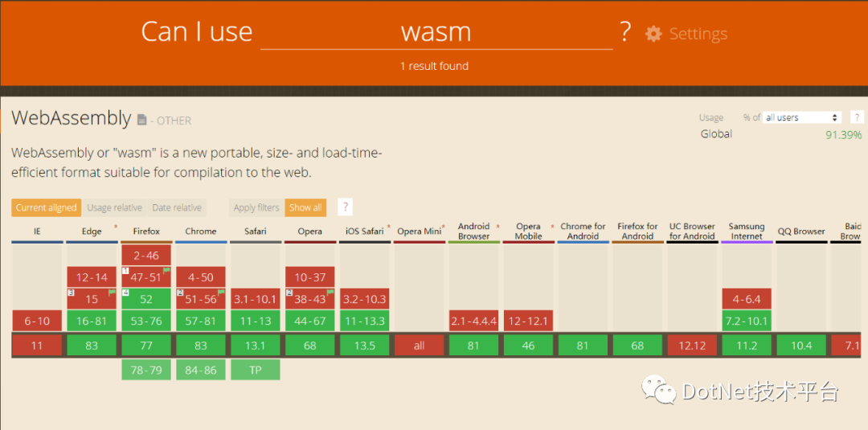The width and height of the screenshot is (868, 430).
Task: Click the green flag on Firefox 47-51
Action: point(166,270)
